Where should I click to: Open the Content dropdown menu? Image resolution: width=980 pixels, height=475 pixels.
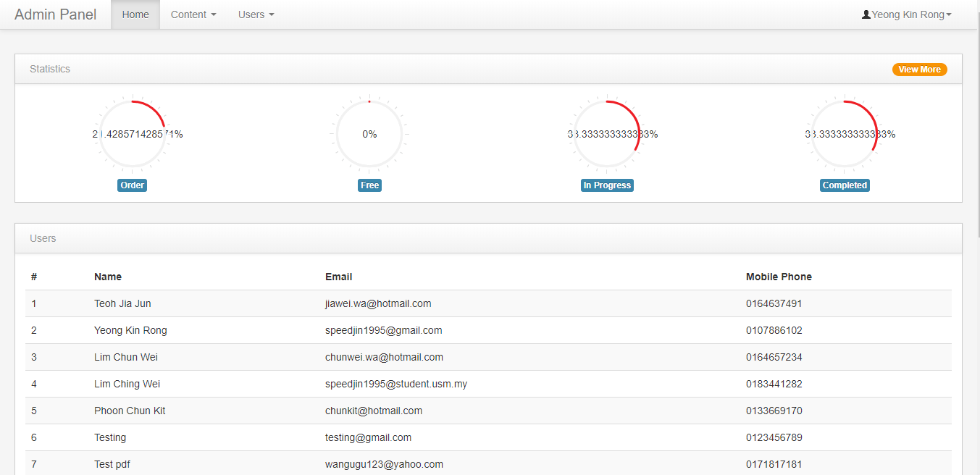(193, 14)
